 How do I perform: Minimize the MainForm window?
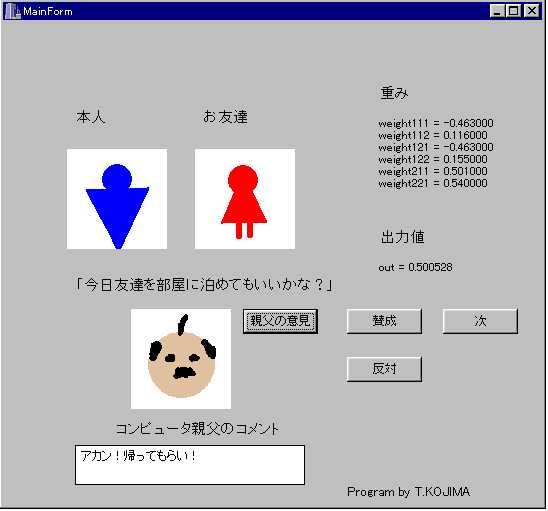[497, 11]
